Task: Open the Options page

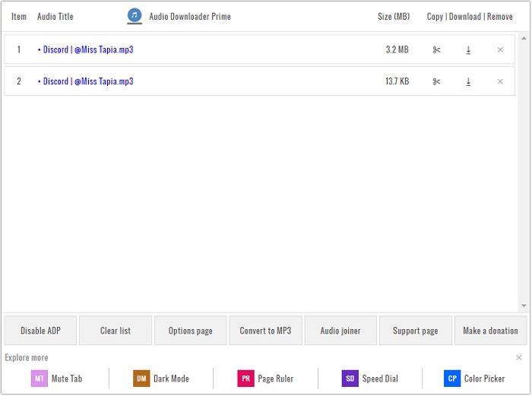Action: [191, 331]
